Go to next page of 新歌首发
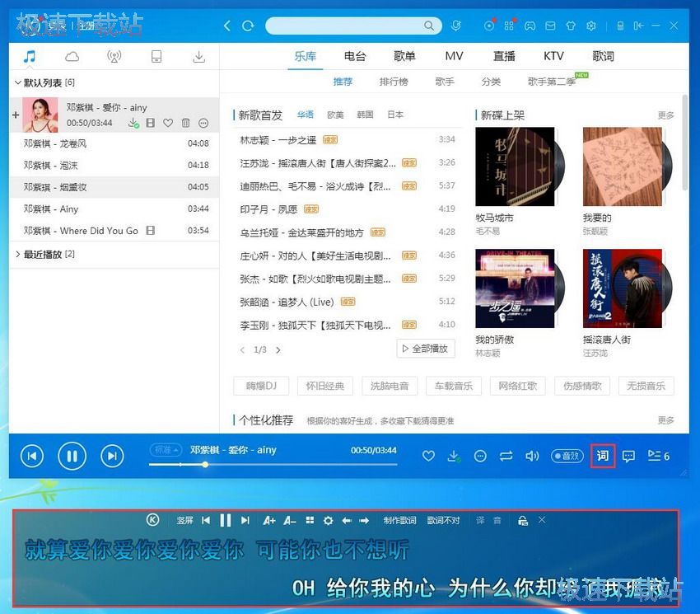Image resolution: width=700 pixels, height=614 pixels. tap(278, 350)
